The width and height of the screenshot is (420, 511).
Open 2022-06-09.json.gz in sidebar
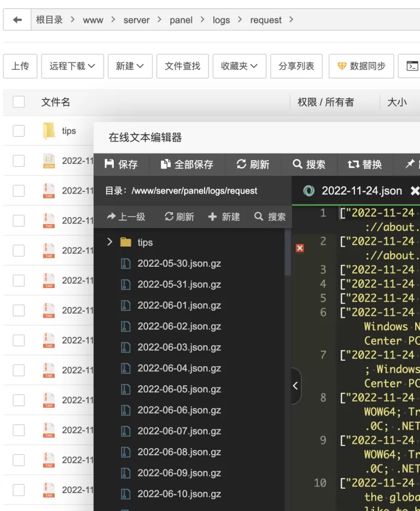179,473
